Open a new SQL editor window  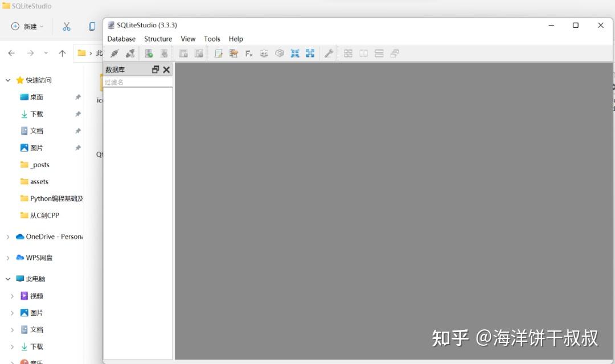point(218,53)
